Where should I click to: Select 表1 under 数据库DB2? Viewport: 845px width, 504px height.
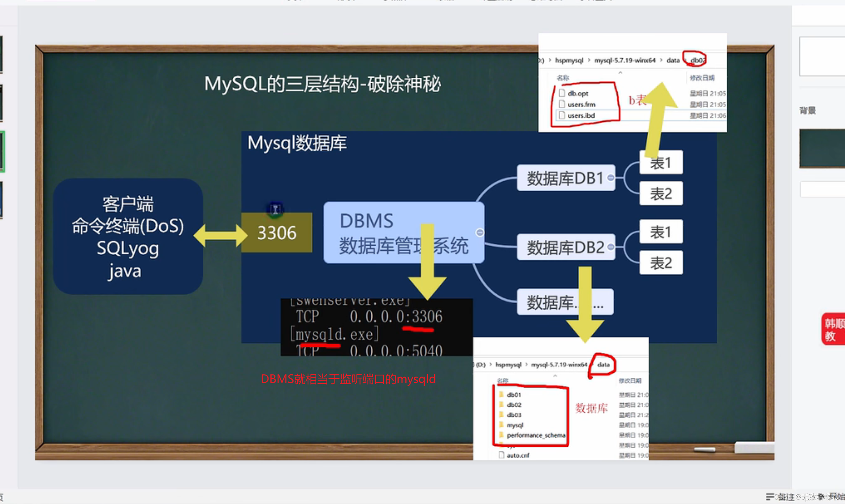click(661, 232)
